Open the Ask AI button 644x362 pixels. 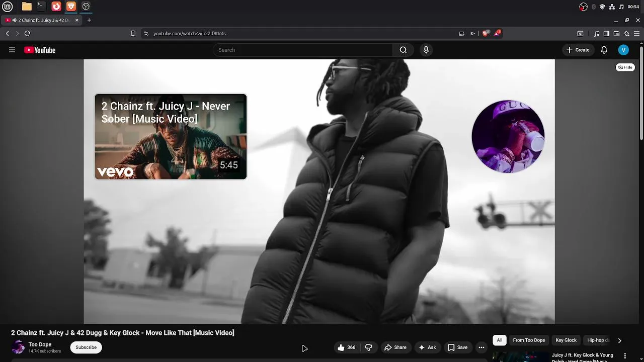coord(427,347)
